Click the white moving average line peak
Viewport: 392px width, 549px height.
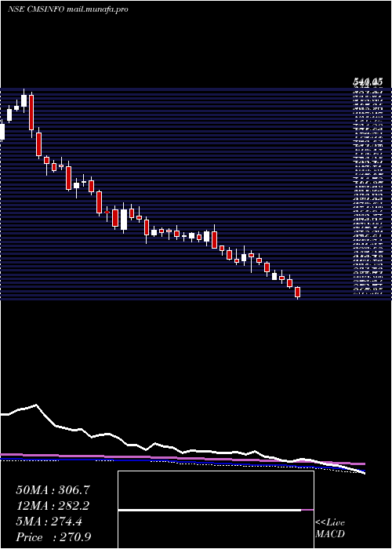coord(36,405)
